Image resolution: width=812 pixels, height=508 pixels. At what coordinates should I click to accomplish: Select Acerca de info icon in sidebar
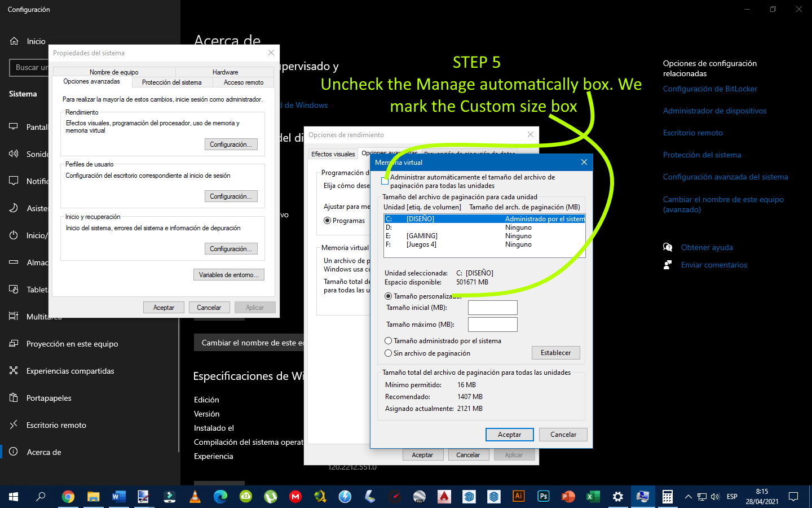point(14,452)
